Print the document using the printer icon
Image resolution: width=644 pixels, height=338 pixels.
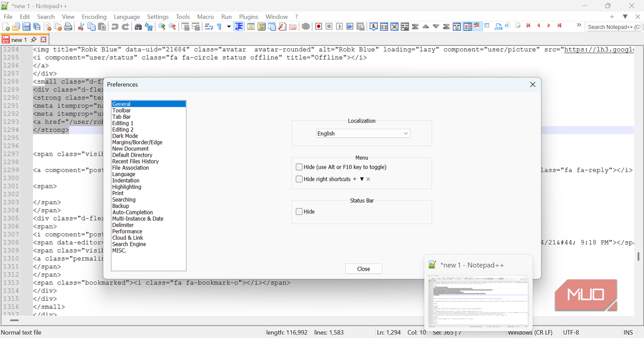(68, 27)
